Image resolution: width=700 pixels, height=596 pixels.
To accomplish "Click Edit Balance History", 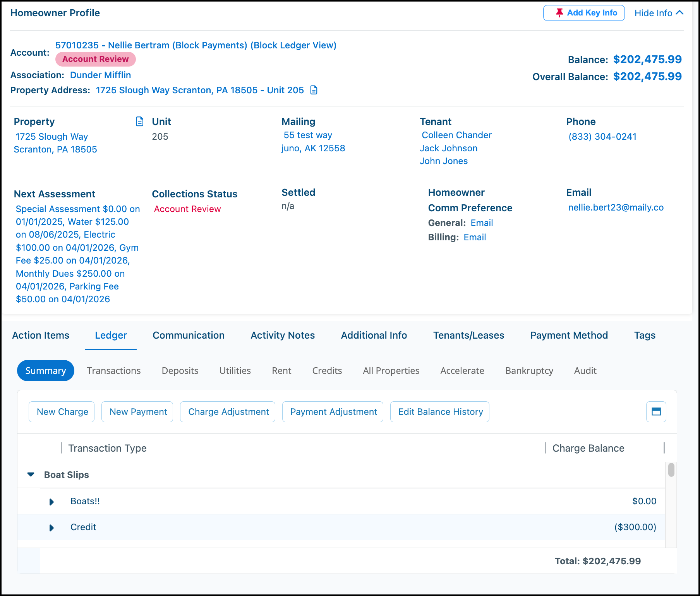I will pyautogui.click(x=440, y=412).
